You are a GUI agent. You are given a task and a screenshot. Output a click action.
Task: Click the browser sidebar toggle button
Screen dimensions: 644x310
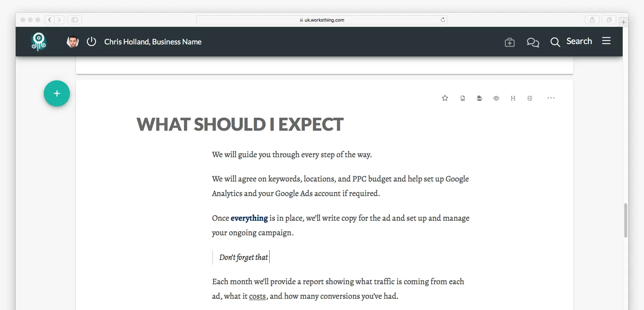click(x=74, y=20)
